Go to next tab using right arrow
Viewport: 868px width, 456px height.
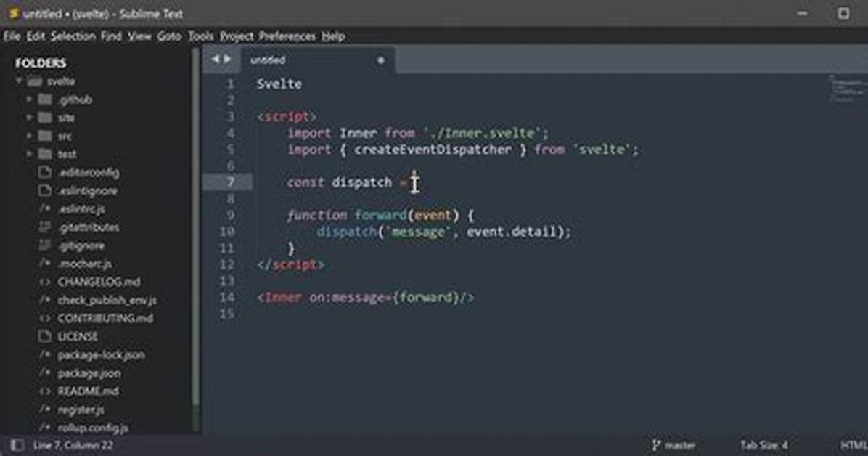(227, 60)
